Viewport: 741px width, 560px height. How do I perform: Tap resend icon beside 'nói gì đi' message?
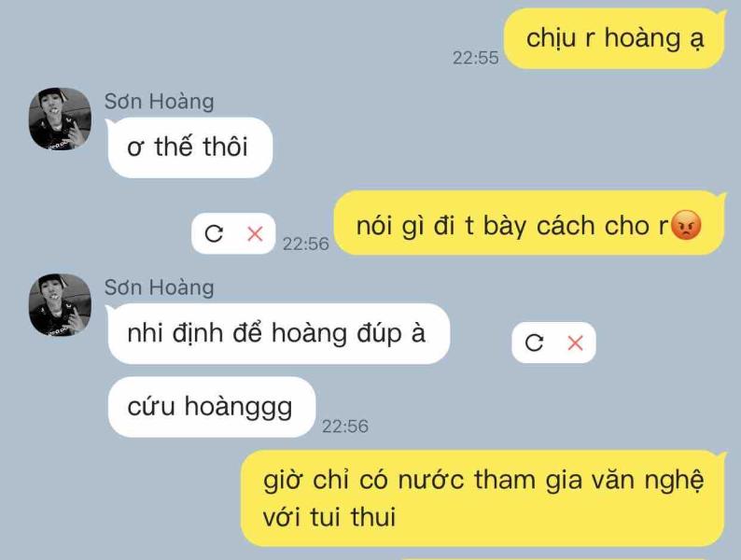point(214,233)
